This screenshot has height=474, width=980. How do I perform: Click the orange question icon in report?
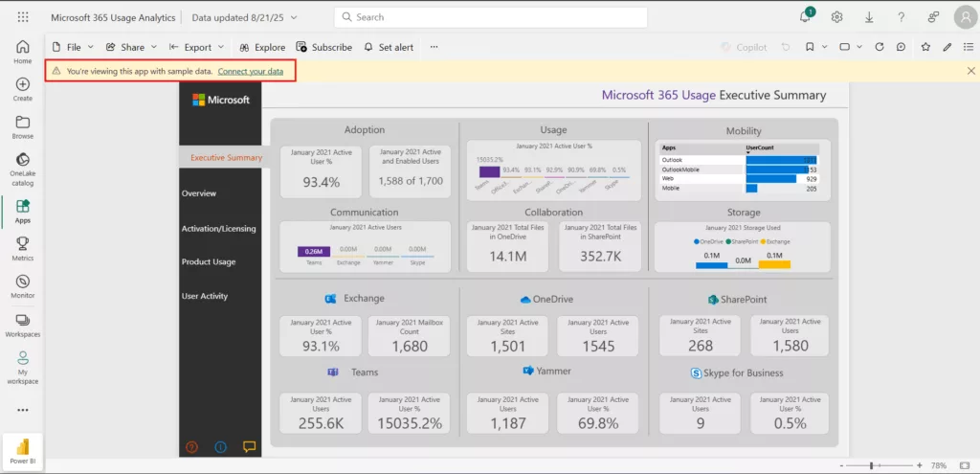click(x=192, y=446)
